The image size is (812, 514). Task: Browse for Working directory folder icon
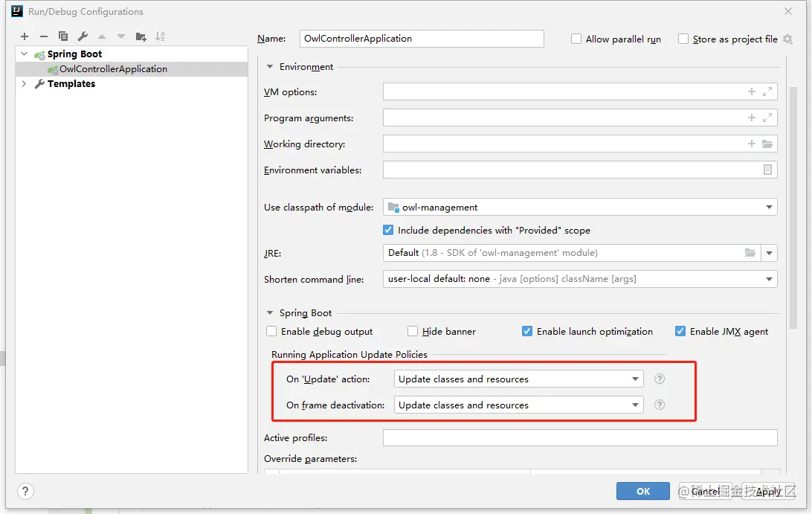point(767,144)
